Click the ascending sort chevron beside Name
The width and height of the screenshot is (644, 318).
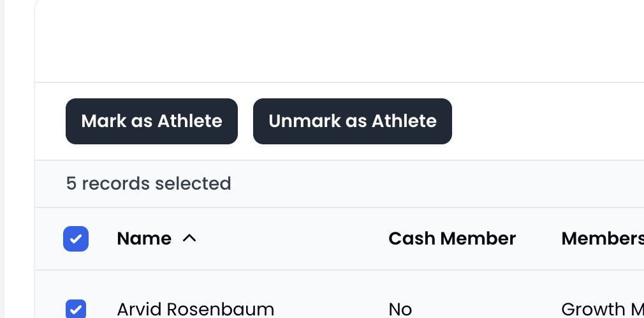pos(189,238)
